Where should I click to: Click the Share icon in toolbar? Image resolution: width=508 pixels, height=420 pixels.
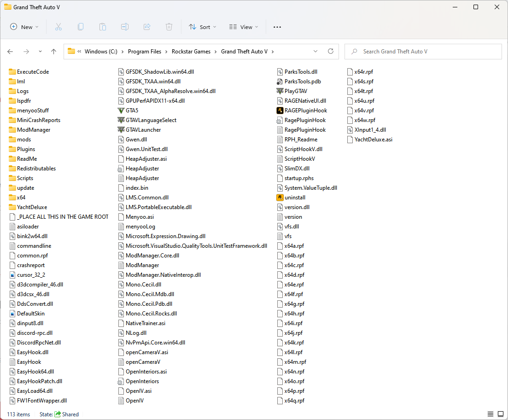point(147,27)
